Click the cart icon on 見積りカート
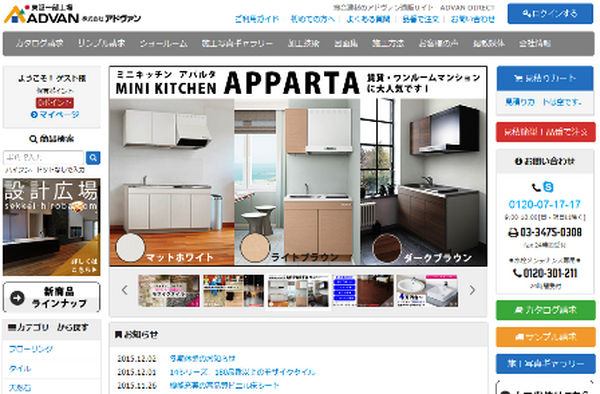Viewport: 600px width, 394px height. 518,78
